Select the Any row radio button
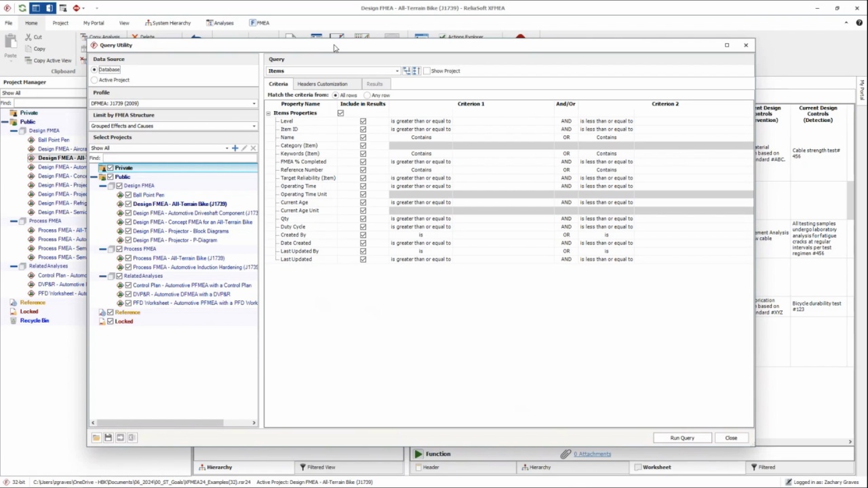The width and height of the screenshot is (868, 488). (x=368, y=96)
